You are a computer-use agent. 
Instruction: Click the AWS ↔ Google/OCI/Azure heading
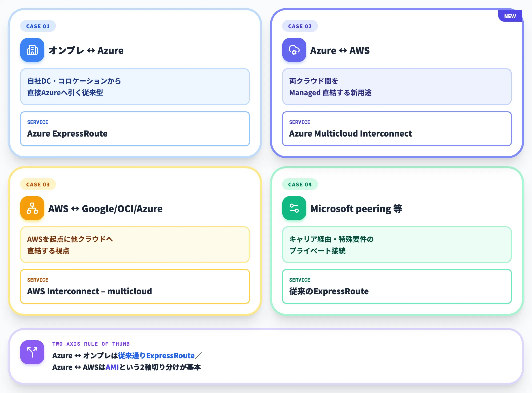[105, 209]
